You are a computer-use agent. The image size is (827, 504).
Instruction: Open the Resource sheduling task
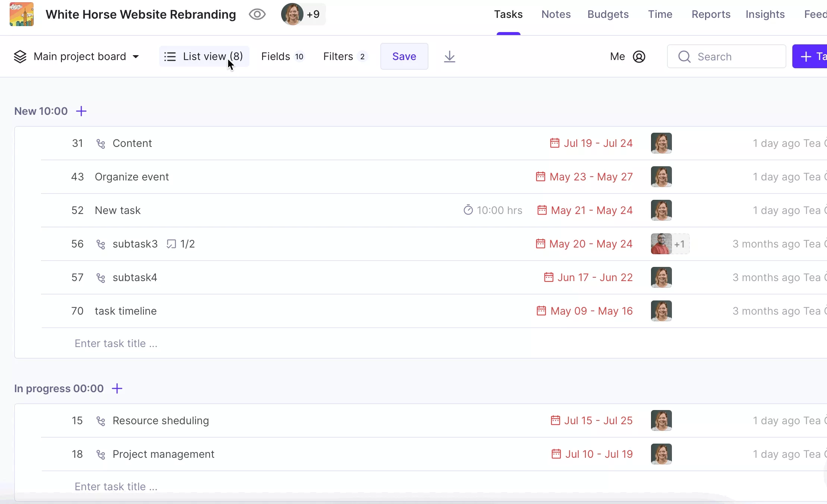161,420
